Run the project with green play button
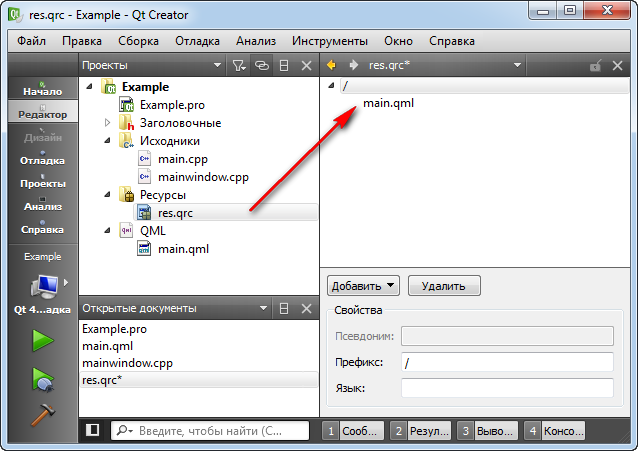The image size is (638, 451). point(43,341)
